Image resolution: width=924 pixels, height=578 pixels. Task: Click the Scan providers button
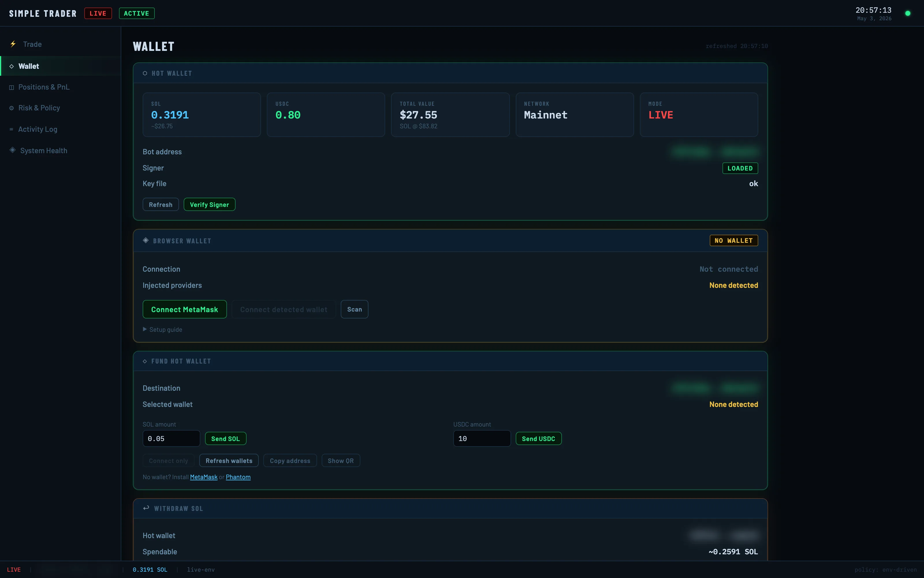[354, 309]
